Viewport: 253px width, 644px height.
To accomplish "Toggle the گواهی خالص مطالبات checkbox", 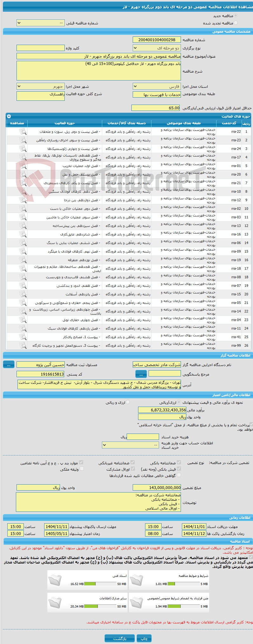I will point(179,475).
